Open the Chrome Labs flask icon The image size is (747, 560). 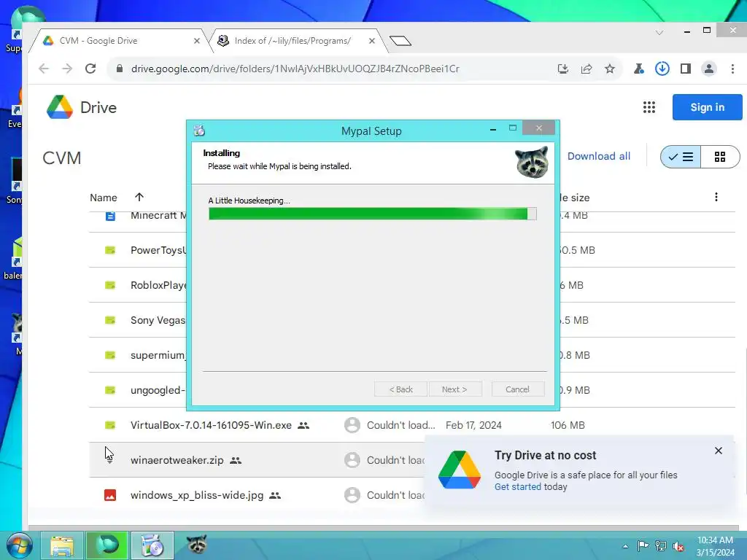coord(639,69)
